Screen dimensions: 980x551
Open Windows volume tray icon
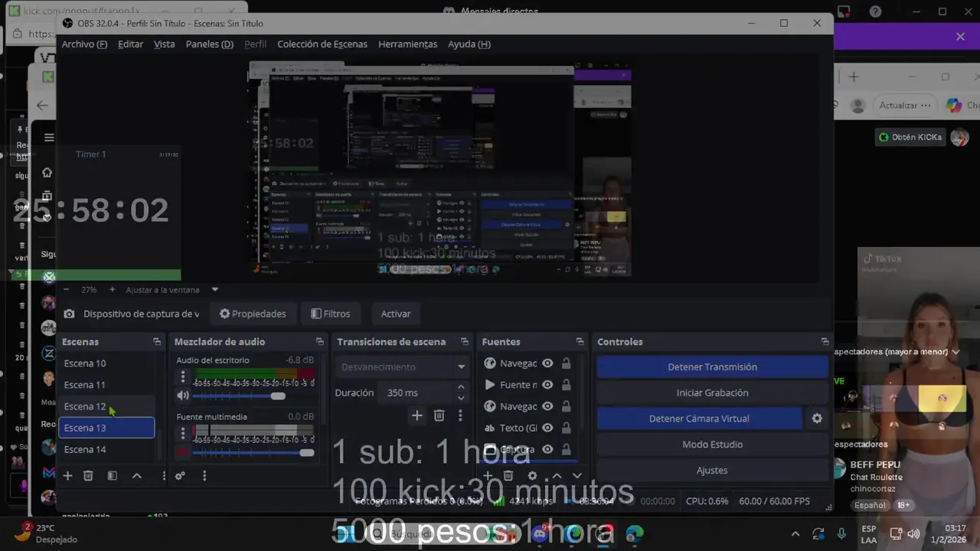pyautogui.click(x=913, y=533)
